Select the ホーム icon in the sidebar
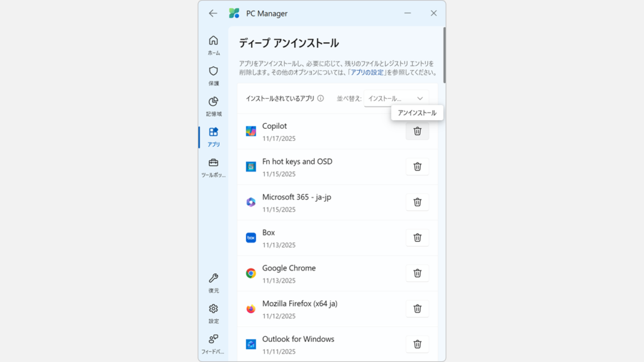 coord(214,43)
